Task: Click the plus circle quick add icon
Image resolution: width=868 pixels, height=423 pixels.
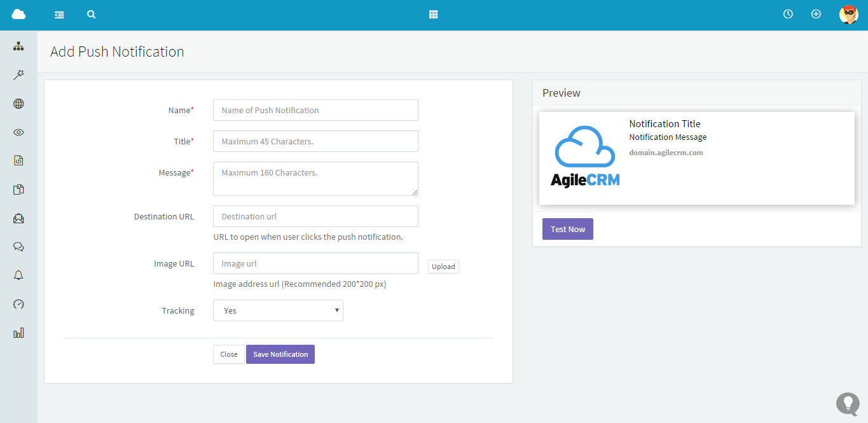Action: [816, 14]
